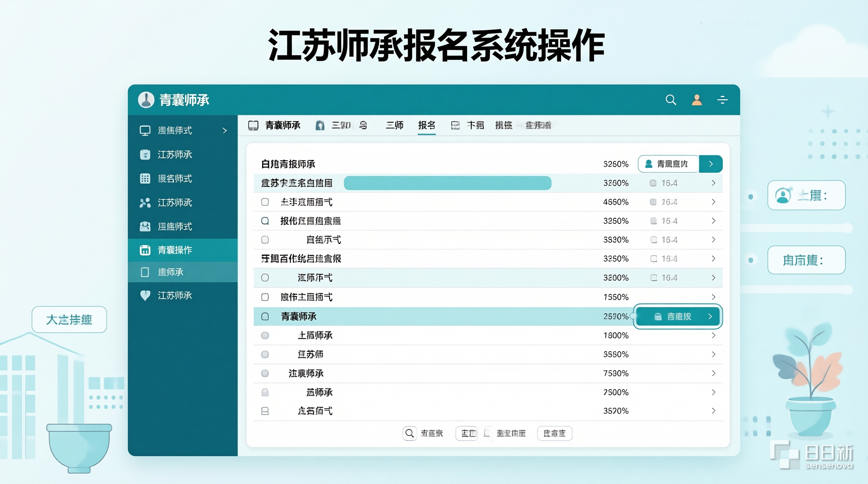Select the radio button in 1800% row
The height and width of the screenshot is (484, 868).
click(265, 336)
